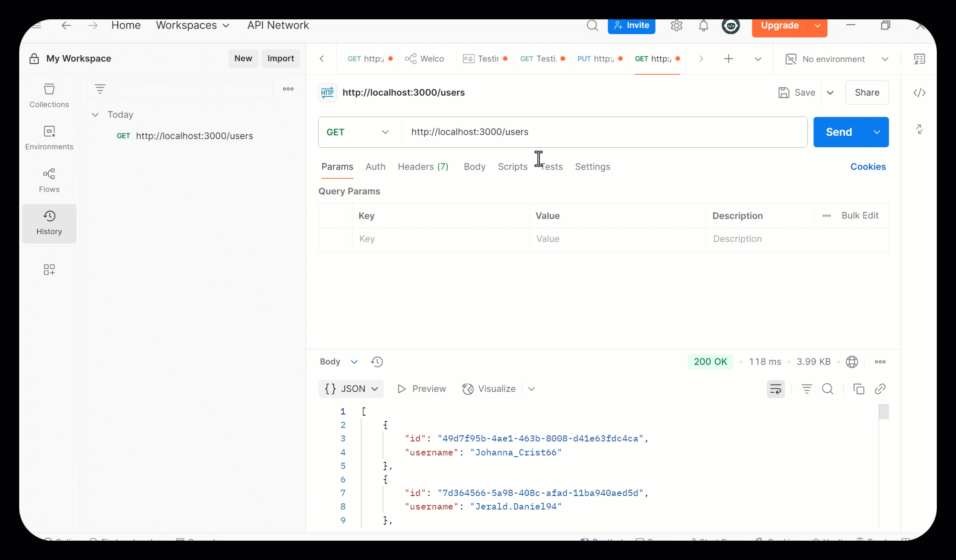Go forward with the right arrow

pyautogui.click(x=93, y=25)
